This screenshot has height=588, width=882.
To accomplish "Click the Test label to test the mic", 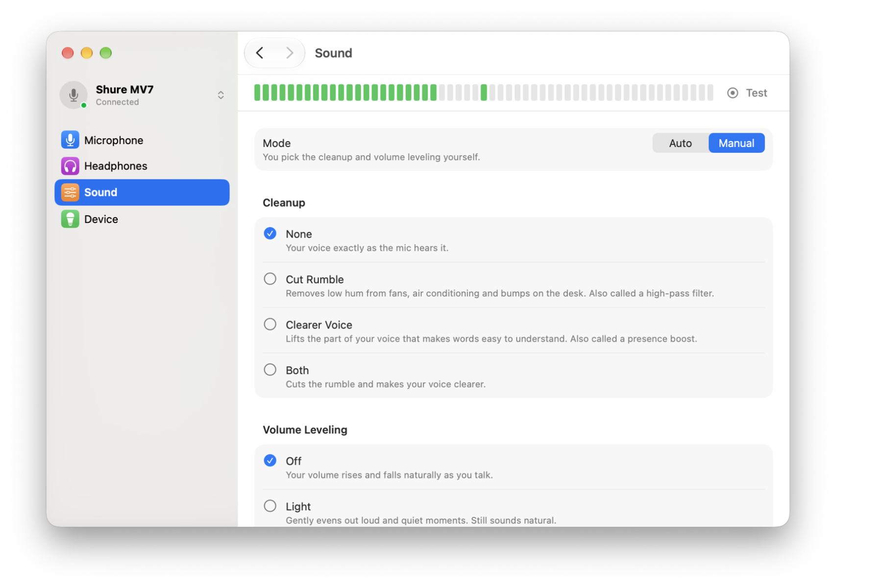I will (757, 93).
